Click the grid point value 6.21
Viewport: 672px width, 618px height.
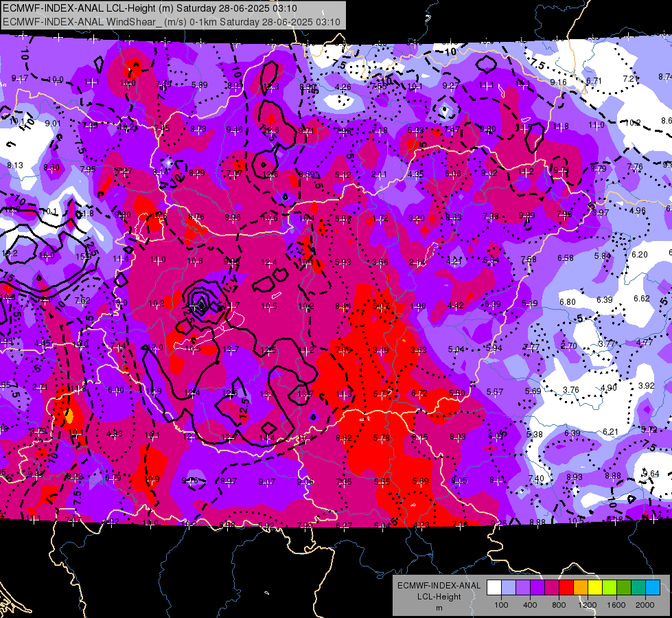(610, 432)
